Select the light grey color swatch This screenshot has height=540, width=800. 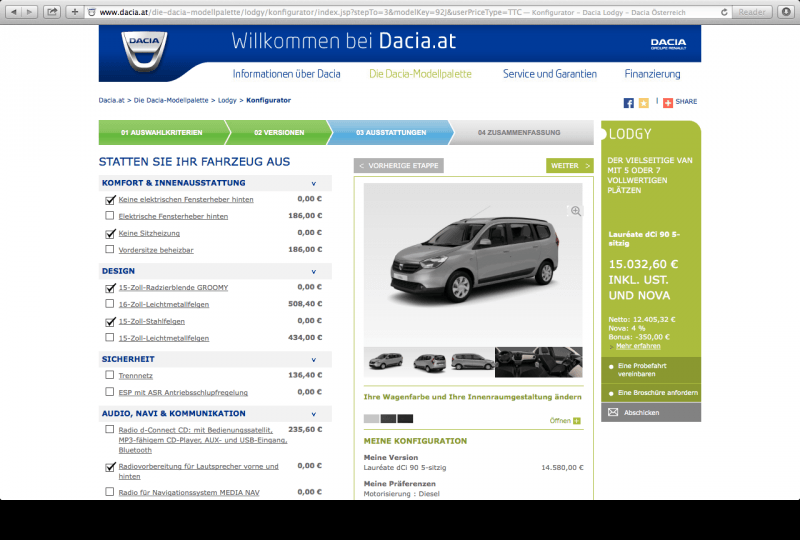[371, 419]
